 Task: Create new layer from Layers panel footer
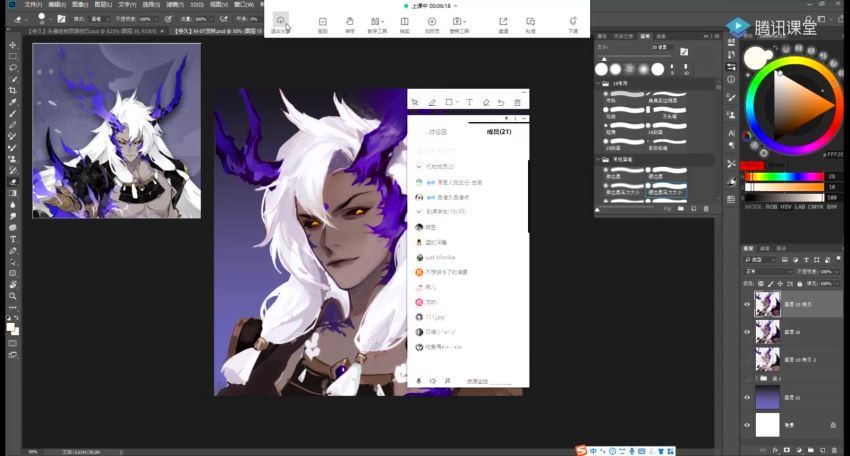pyautogui.click(x=822, y=450)
